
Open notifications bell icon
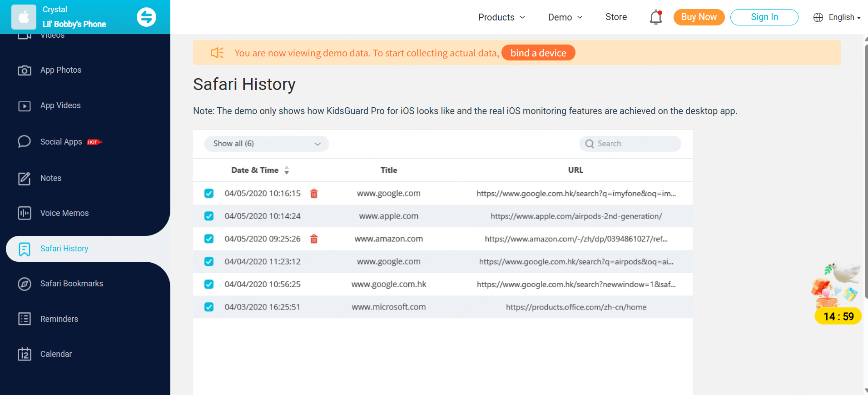click(x=656, y=17)
